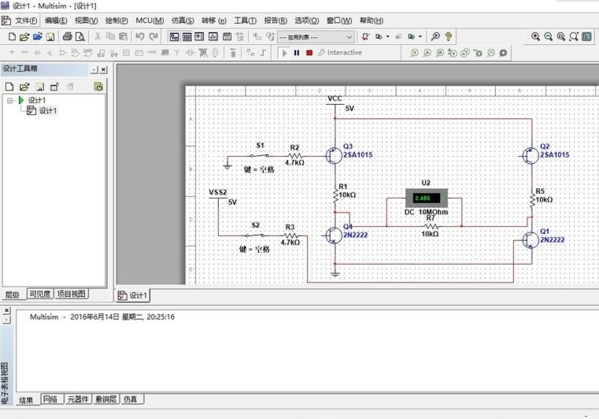Open the 选项 menu
The image size is (599, 419).
pyautogui.click(x=307, y=21)
